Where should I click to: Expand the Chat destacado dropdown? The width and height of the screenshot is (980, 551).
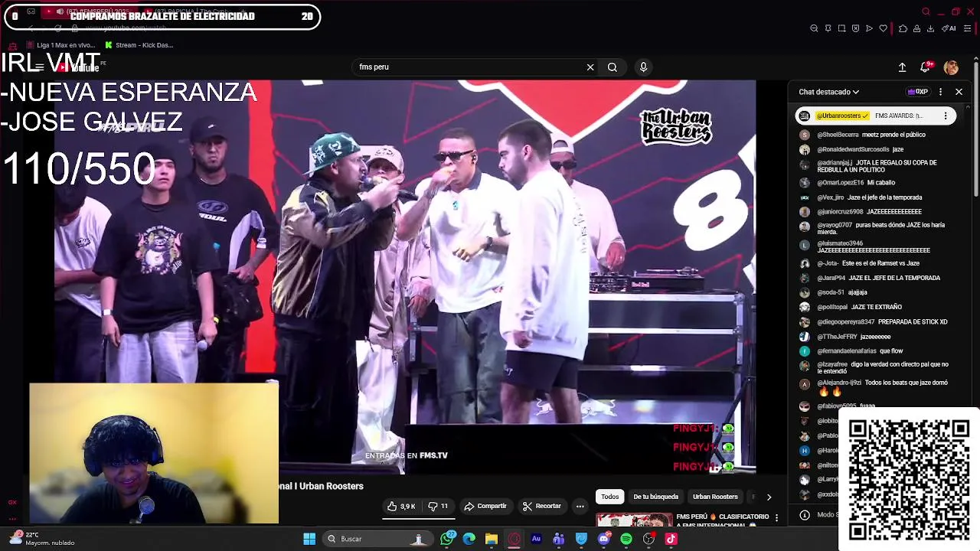828,92
